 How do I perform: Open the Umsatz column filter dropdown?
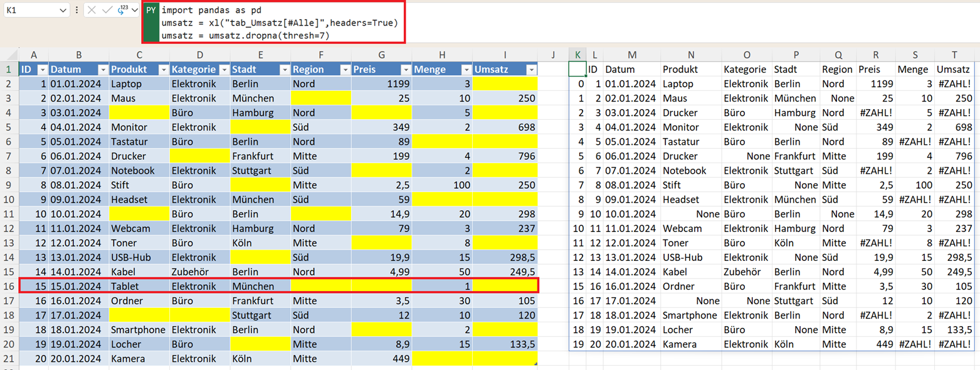[x=530, y=70]
